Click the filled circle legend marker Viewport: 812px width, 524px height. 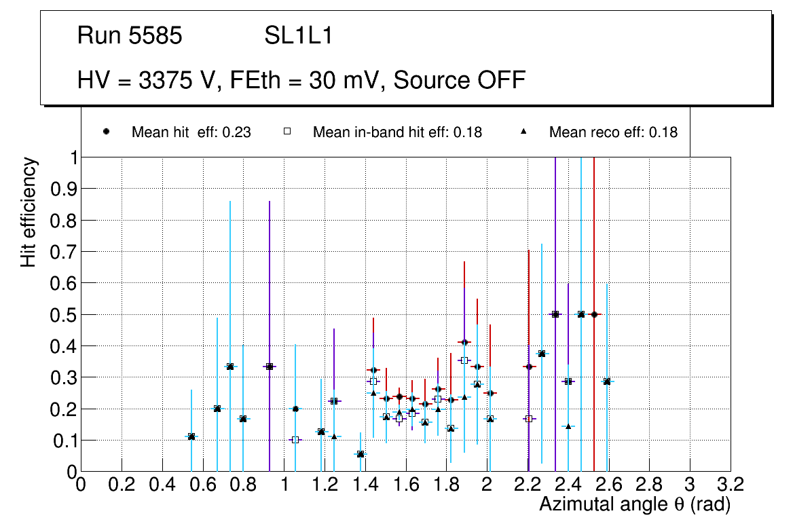coord(107,132)
